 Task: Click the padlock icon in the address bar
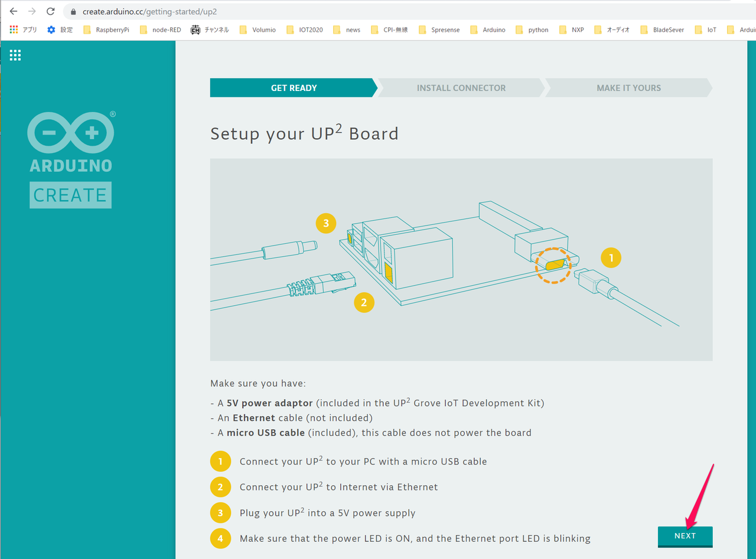point(73,12)
